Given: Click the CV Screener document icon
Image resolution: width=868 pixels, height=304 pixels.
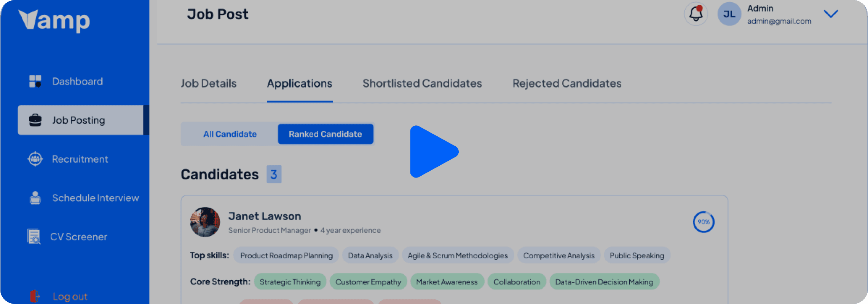Looking at the screenshot, I should click(x=34, y=237).
